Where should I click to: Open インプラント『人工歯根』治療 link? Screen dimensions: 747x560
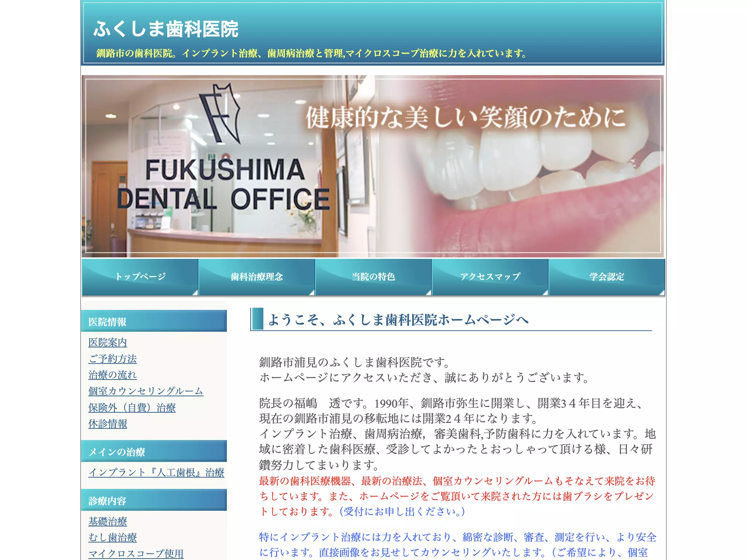click(x=156, y=472)
